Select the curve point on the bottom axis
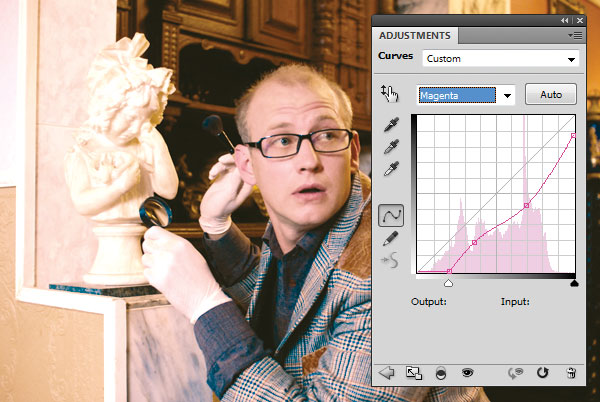 coord(449,271)
